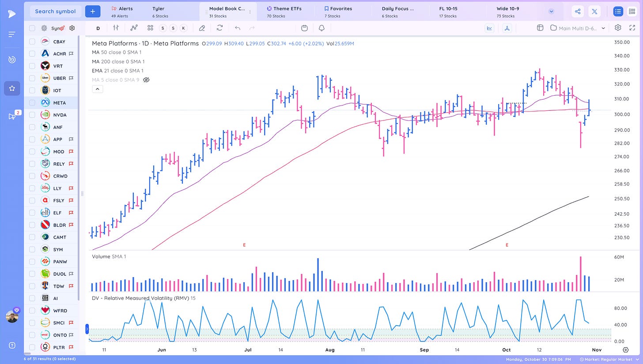This screenshot has height=364, width=643.
Task: Tick the checkbox next to PLTR
Action: tap(32, 347)
